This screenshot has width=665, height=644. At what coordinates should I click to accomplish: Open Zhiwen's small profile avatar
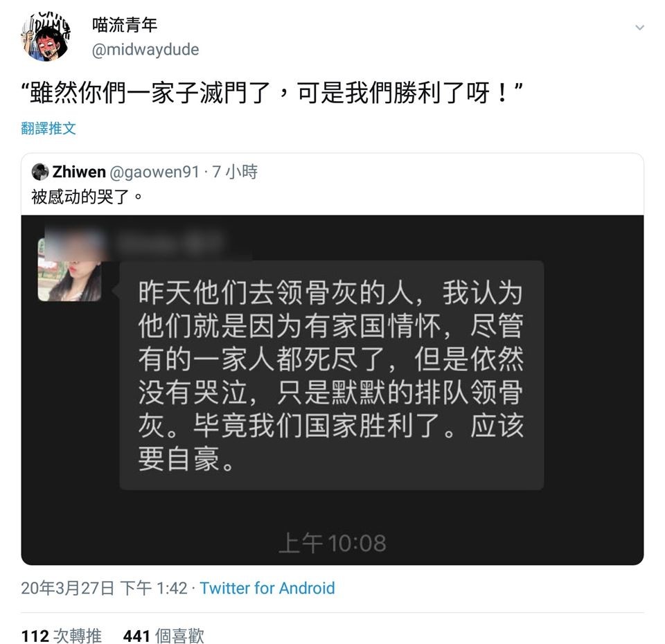[x=40, y=172]
